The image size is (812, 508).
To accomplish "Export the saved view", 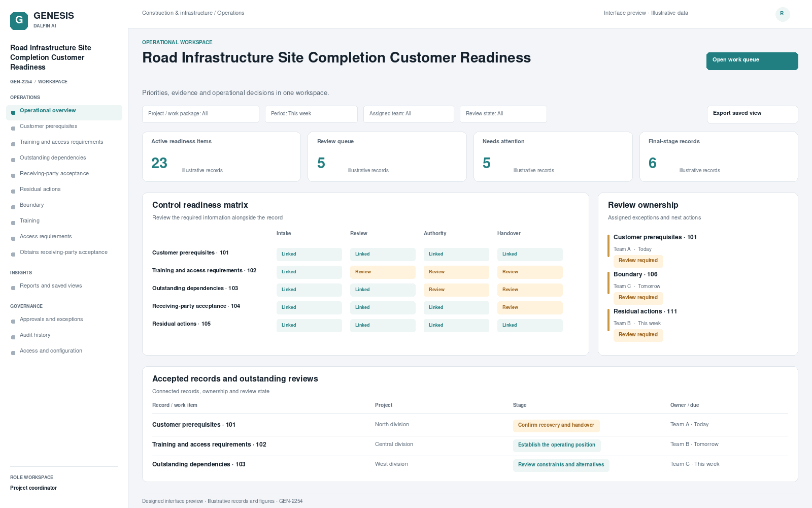I will click(752, 114).
